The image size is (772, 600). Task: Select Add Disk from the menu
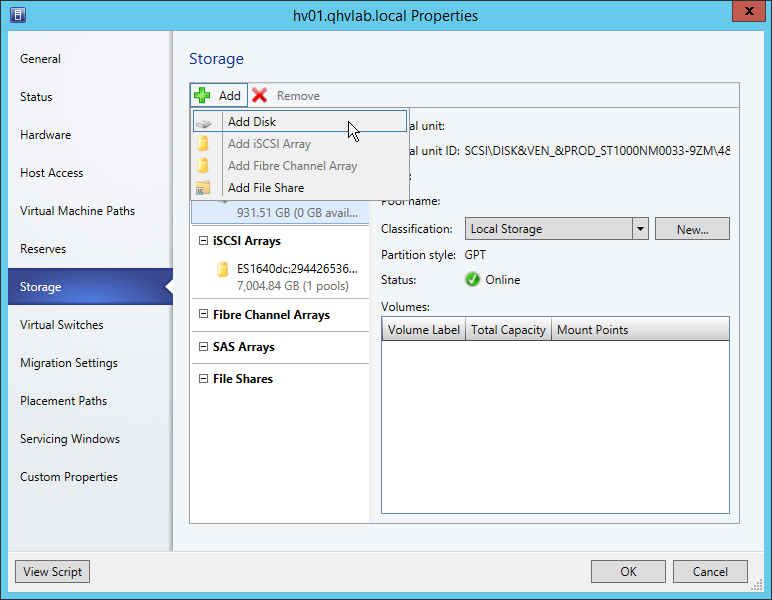[x=251, y=122]
